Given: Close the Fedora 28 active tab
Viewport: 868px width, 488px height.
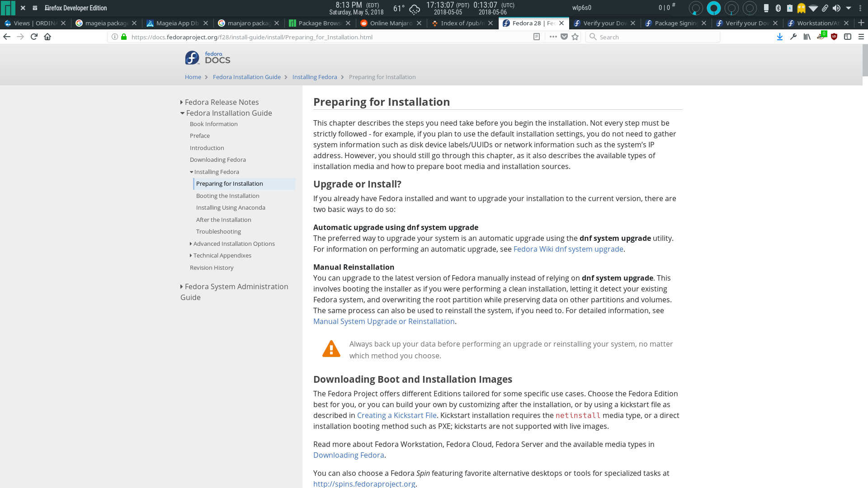Looking at the screenshot, I should [561, 23].
